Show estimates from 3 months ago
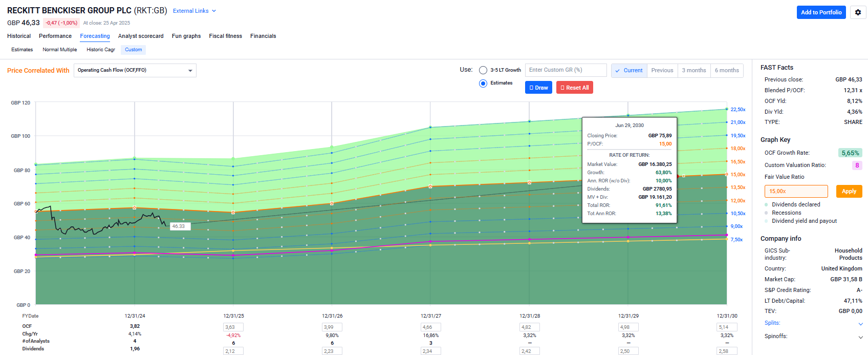 click(694, 70)
